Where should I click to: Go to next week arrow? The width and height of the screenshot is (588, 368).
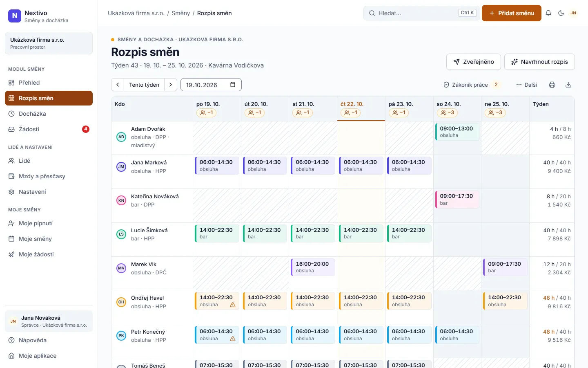click(x=171, y=85)
